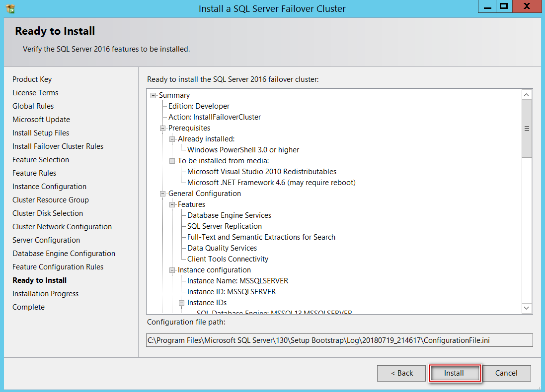This screenshot has width=545, height=392.
Task: Select the Cluster Network Configuration step
Action: (x=62, y=227)
